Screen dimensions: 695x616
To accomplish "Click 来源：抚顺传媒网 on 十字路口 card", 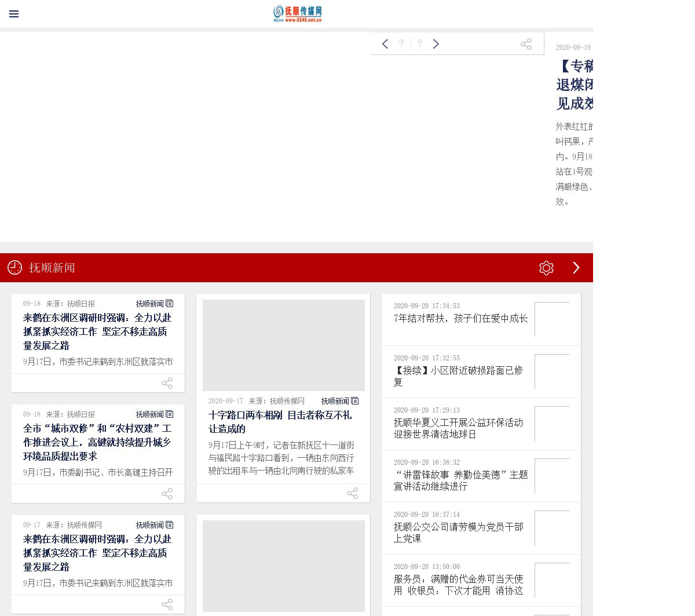I will click(x=276, y=401).
